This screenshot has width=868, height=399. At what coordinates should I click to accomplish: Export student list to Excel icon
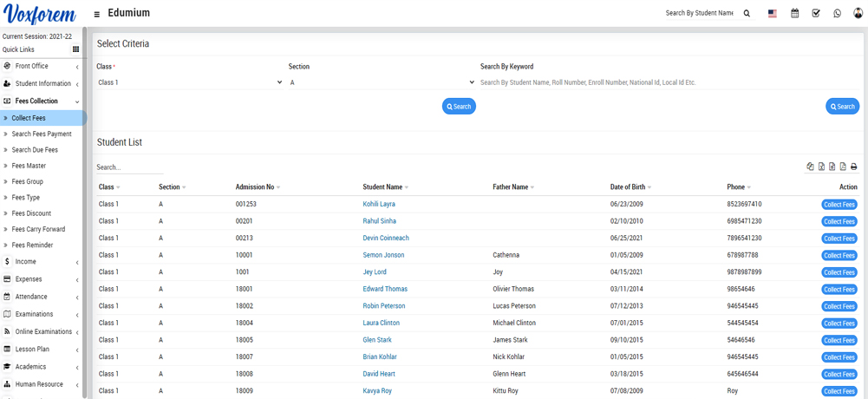[821, 167]
